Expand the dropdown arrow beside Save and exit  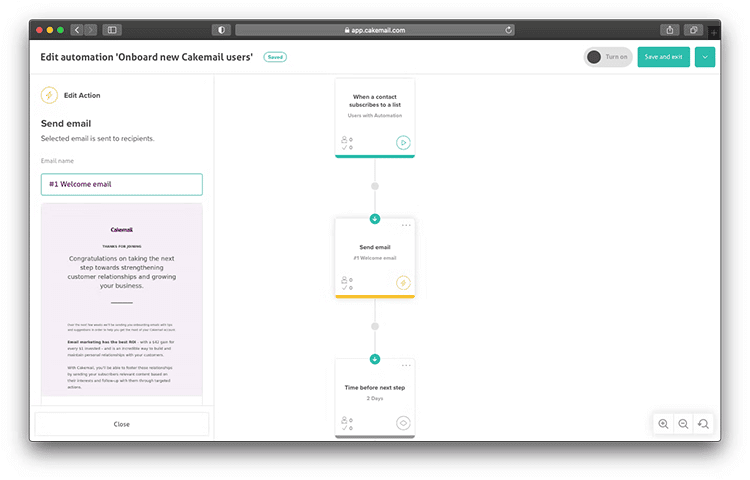click(x=705, y=57)
